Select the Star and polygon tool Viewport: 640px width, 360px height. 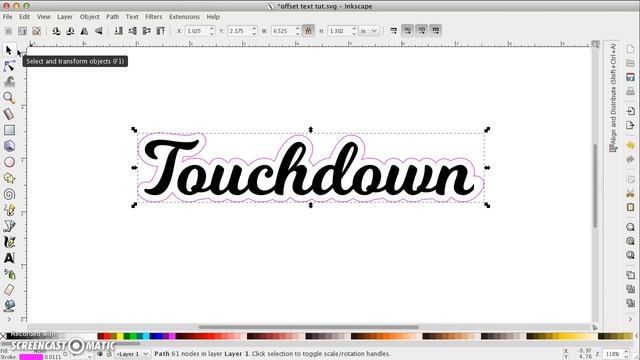[x=9, y=178]
